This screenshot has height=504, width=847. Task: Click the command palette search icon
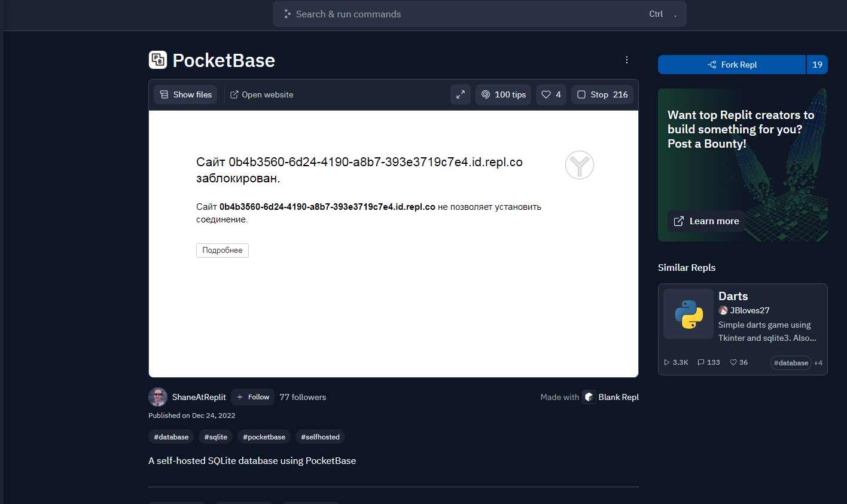pyautogui.click(x=288, y=14)
